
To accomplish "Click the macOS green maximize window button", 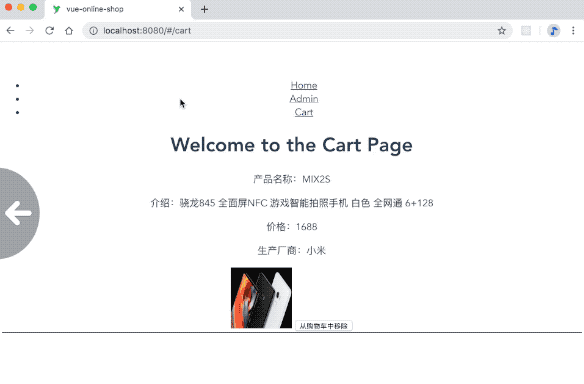I will click(x=33, y=7).
